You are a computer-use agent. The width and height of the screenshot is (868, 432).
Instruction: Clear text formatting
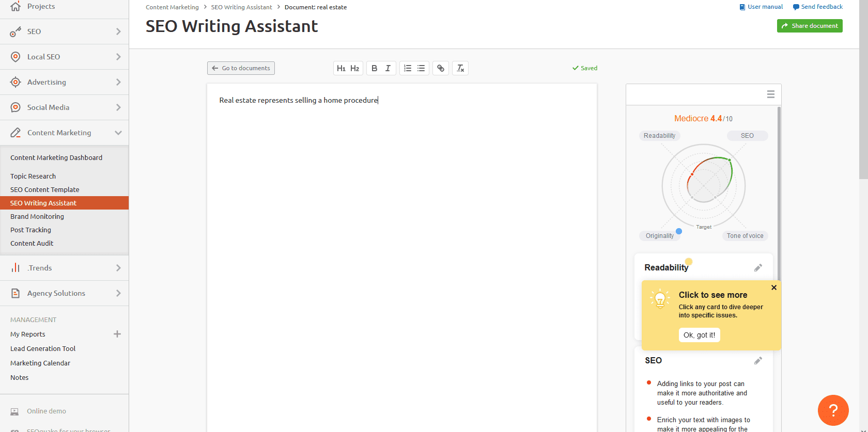tap(460, 68)
